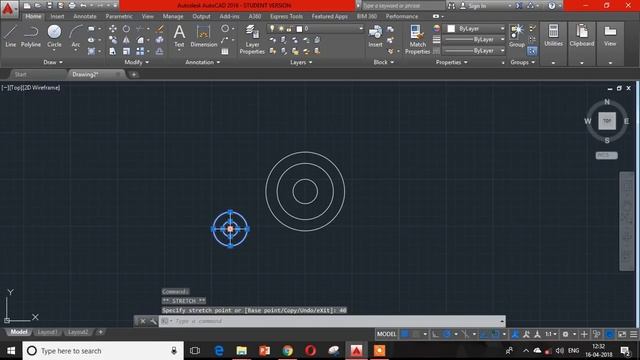Open Layer Properties manager
640x360 pixels.
[252, 39]
